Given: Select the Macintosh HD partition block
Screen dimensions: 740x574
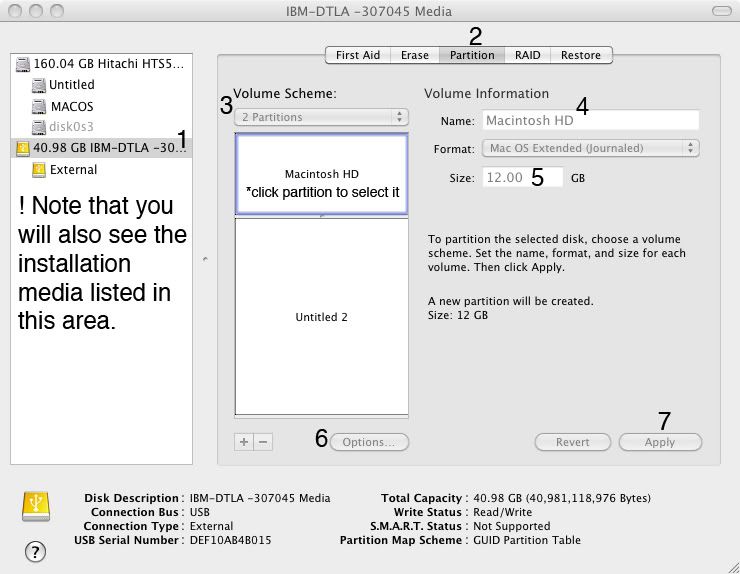Looking at the screenshot, I should [321, 174].
